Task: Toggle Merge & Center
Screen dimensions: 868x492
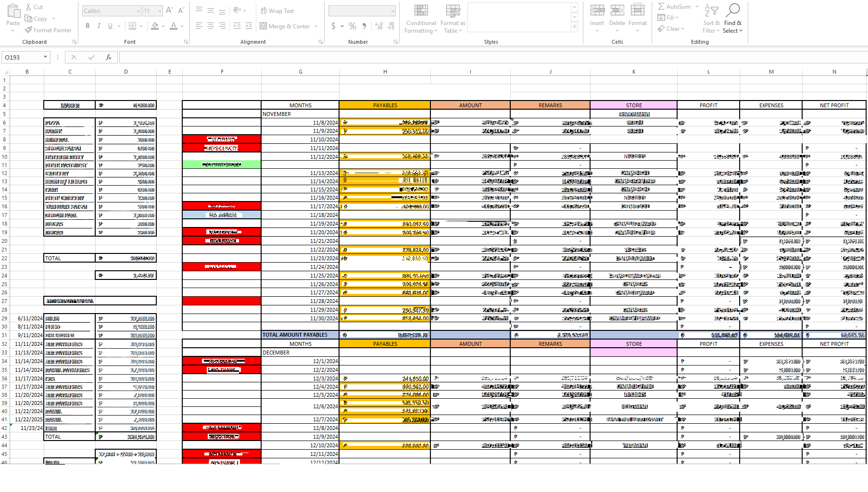Action: coord(285,26)
